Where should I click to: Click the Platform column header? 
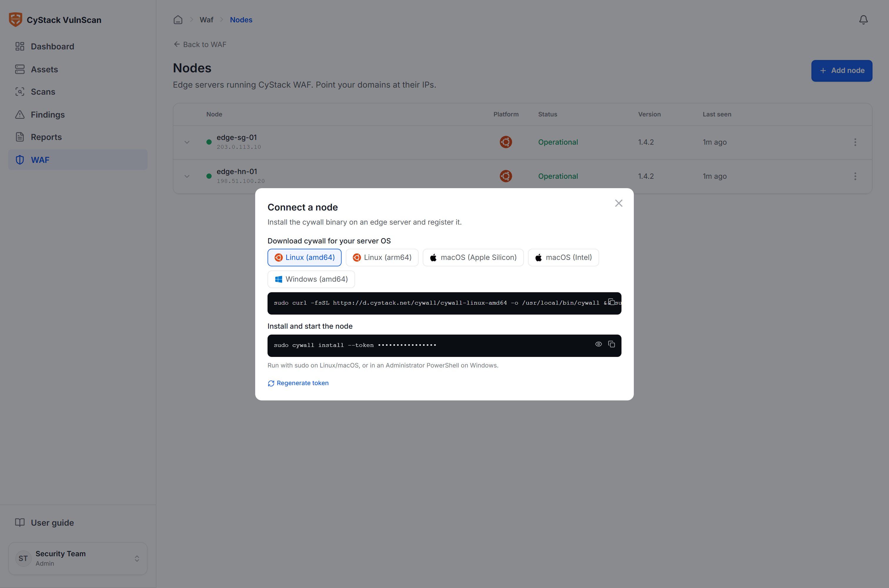(506, 114)
